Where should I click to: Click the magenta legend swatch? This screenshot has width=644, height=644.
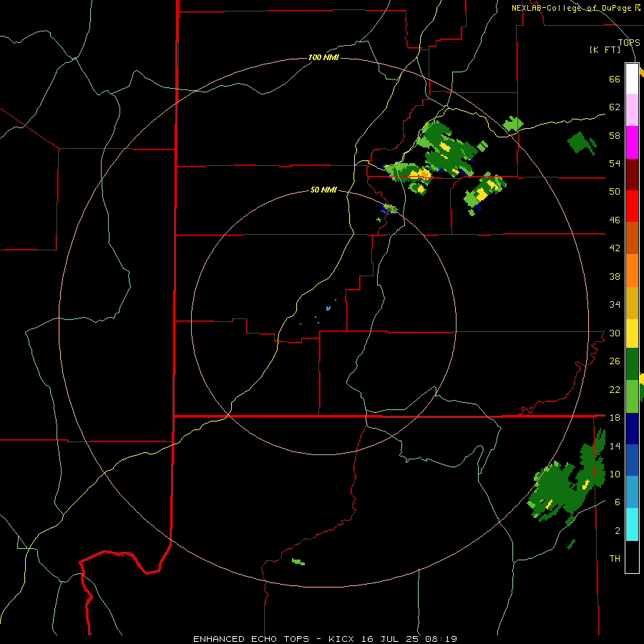(632, 142)
